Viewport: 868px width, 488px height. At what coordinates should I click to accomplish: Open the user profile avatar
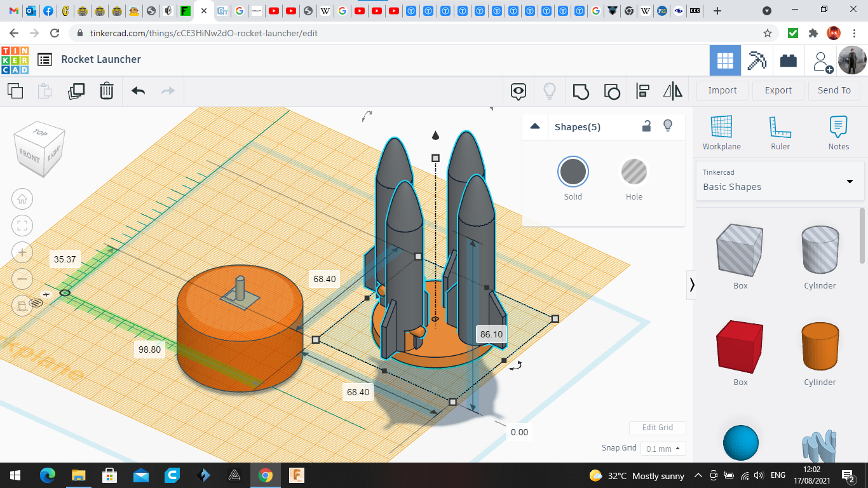coord(852,61)
